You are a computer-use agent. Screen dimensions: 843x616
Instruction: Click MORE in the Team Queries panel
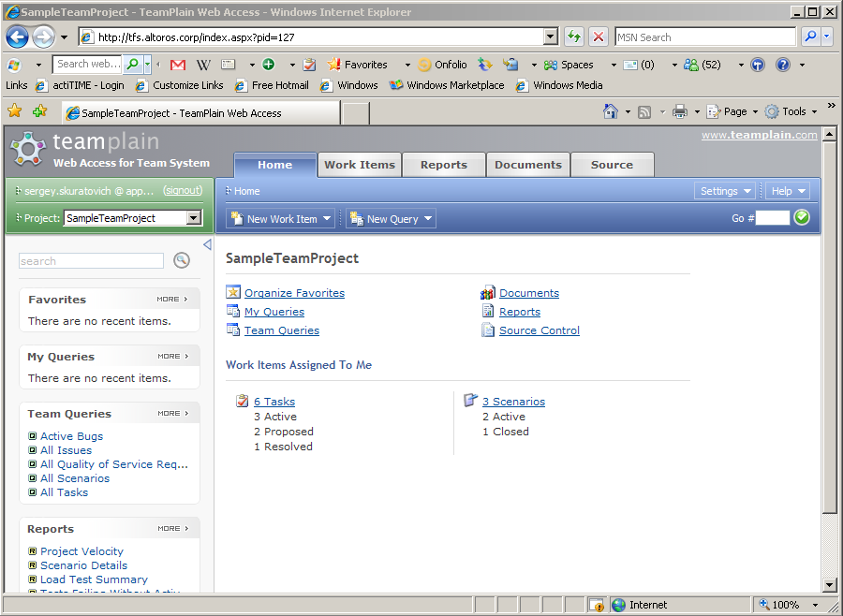(172, 413)
